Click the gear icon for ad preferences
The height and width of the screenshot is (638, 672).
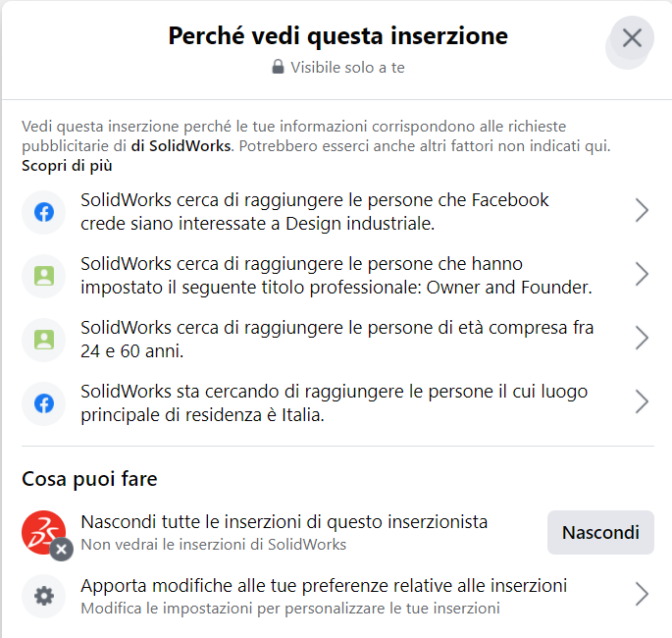(44, 597)
